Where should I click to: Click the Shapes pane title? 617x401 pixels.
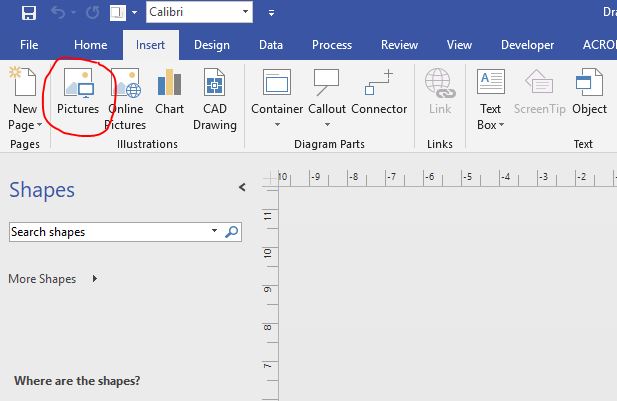click(x=42, y=190)
